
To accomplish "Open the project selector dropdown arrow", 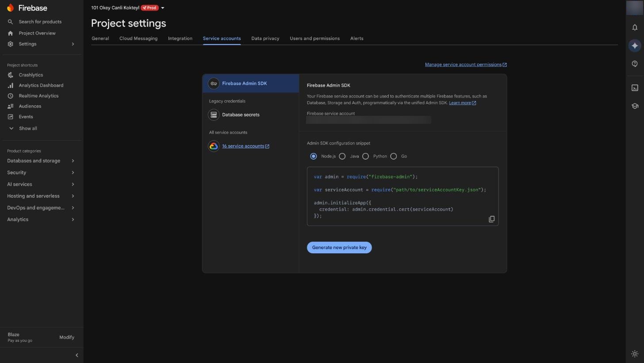I will click(163, 8).
